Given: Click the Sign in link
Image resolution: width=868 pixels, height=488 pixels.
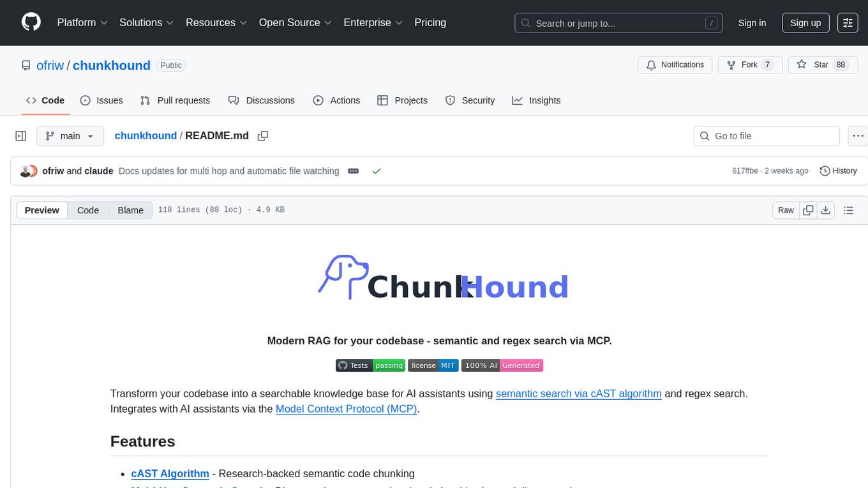Looking at the screenshot, I should pyautogui.click(x=752, y=23).
